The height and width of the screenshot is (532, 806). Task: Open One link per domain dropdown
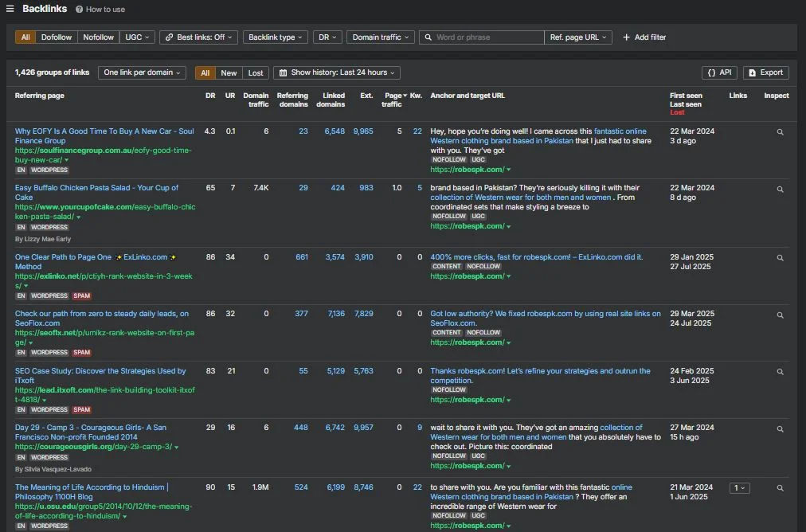[142, 72]
